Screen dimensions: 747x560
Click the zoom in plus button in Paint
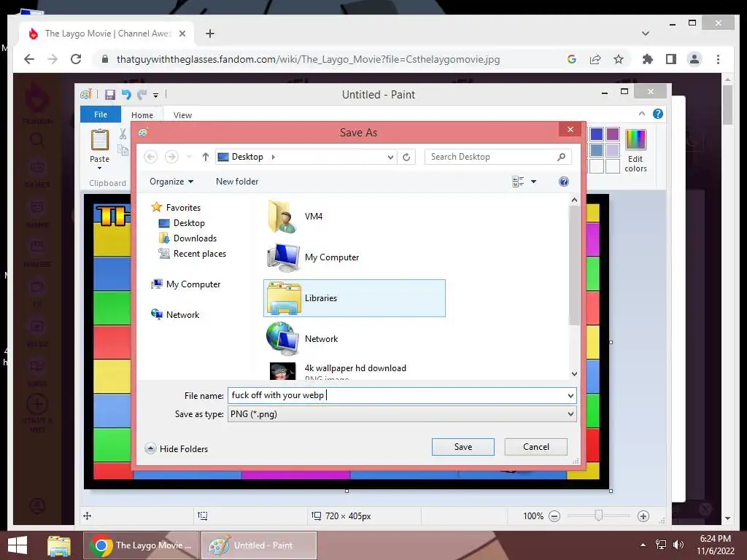(643, 516)
